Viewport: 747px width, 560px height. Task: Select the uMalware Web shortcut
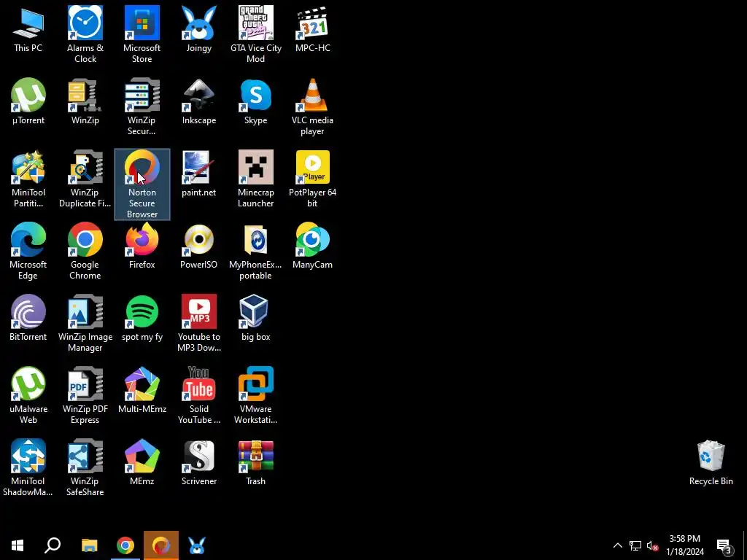pos(28,395)
